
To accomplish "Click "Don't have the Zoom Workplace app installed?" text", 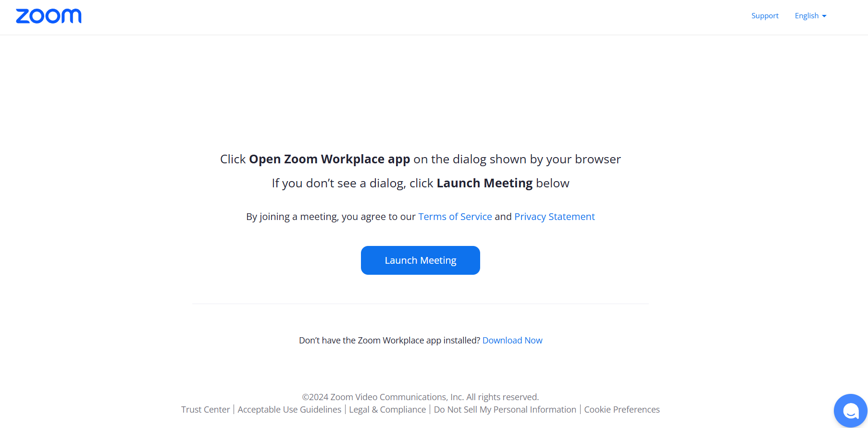I will click(x=389, y=341).
